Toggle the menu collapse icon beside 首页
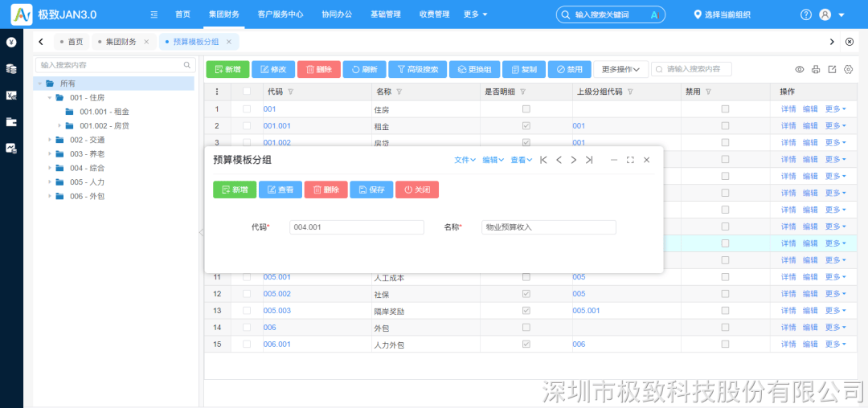868x408 pixels. pos(154,14)
